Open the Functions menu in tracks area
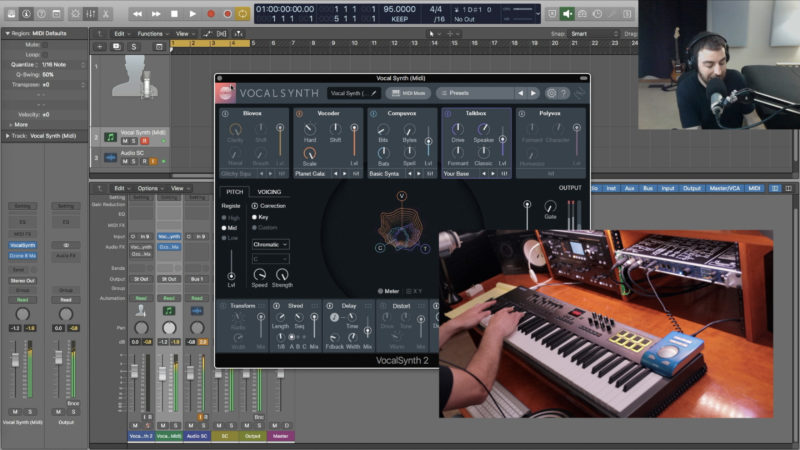 coord(152,33)
